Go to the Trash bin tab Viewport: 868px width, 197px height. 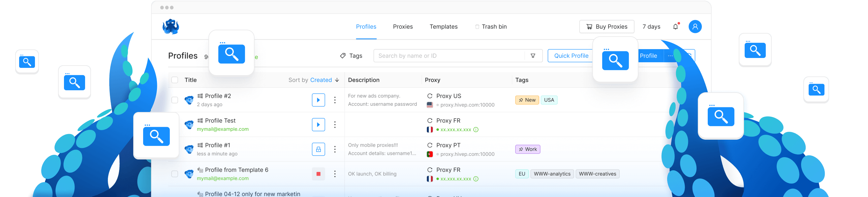point(491,27)
